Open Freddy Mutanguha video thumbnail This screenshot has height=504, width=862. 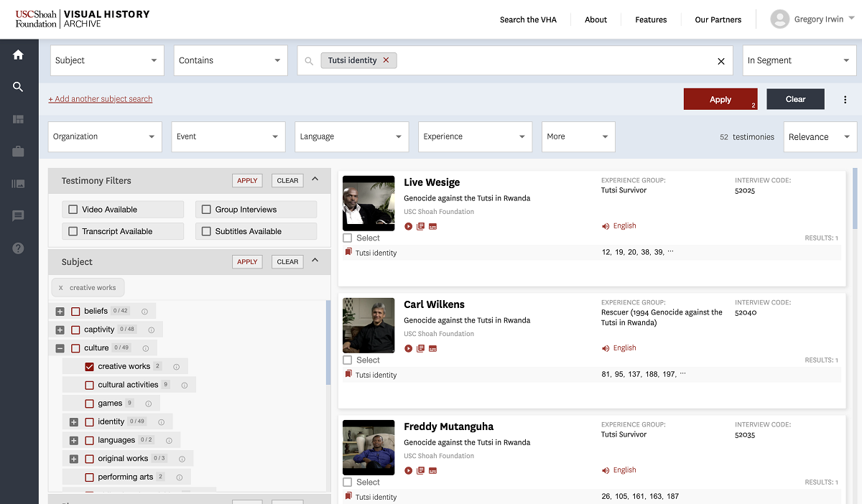click(369, 447)
